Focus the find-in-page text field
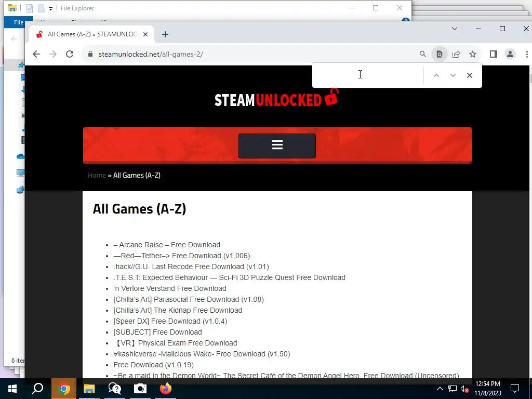532x399 pixels. pyautogui.click(x=368, y=75)
